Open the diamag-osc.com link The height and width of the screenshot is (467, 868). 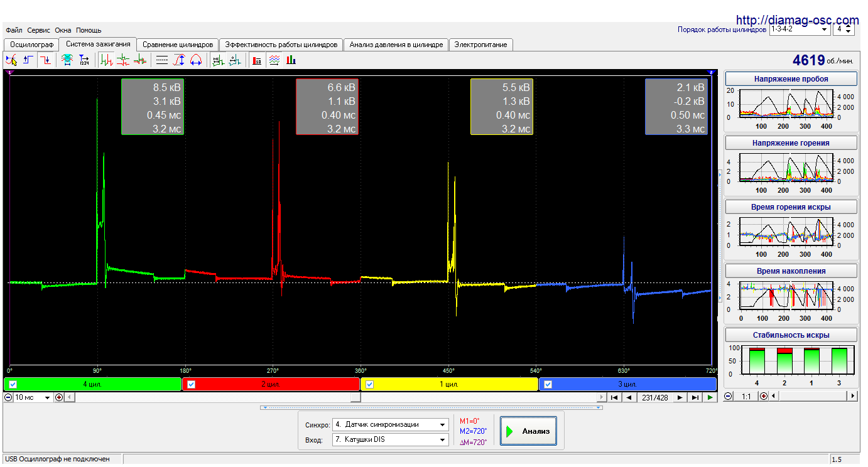coord(797,20)
